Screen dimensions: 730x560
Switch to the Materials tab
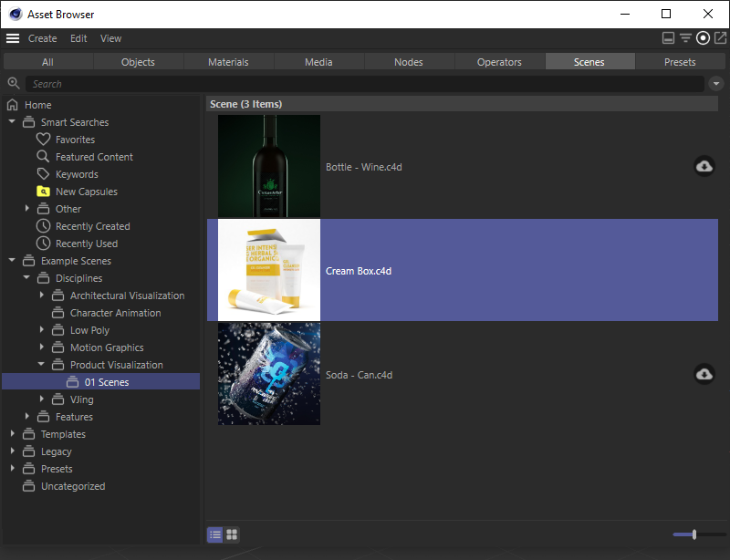[228, 61]
